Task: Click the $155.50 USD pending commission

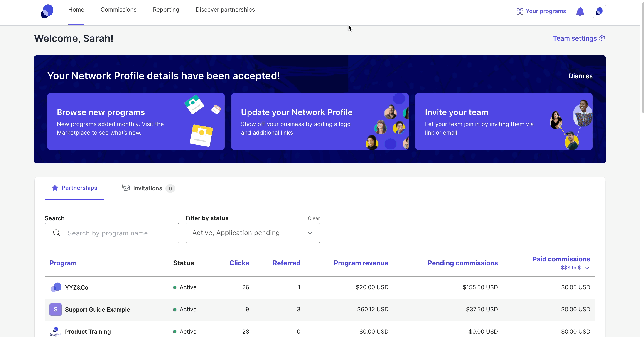Action: tap(480, 287)
